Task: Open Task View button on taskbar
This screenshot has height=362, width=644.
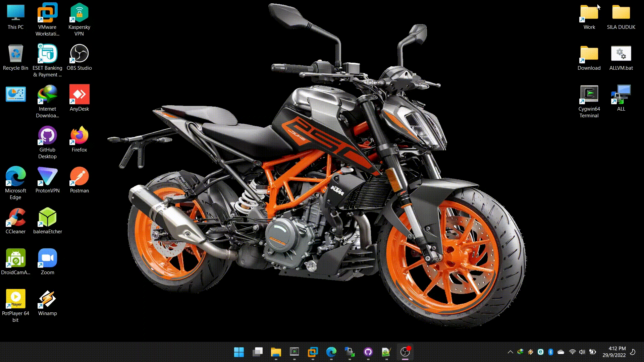Action: tap(257, 352)
